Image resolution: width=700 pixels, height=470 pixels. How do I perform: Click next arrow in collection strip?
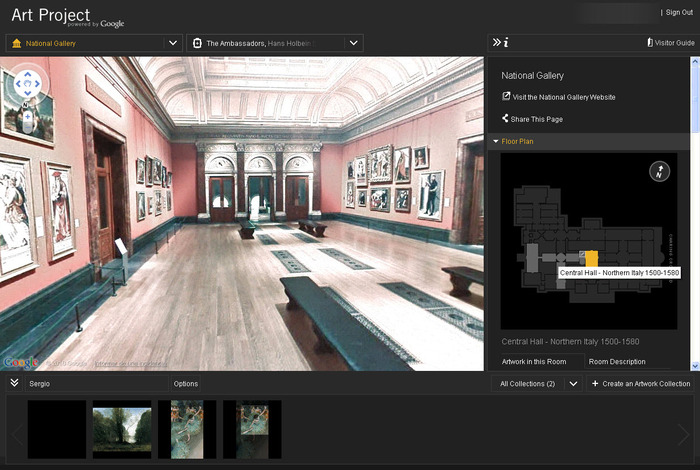point(683,434)
